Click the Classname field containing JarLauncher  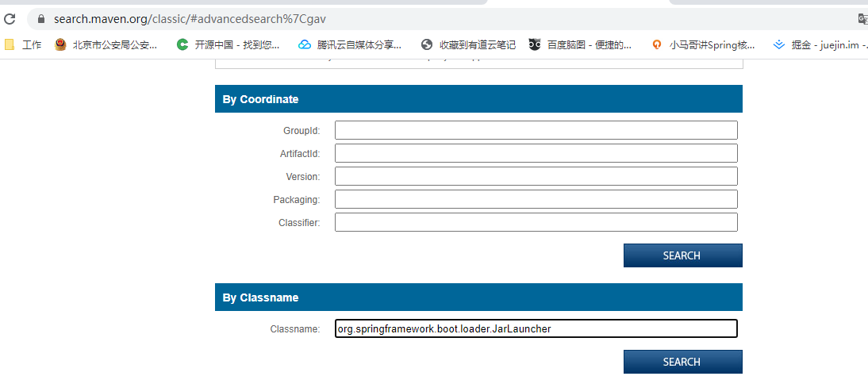tap(536, 328)
